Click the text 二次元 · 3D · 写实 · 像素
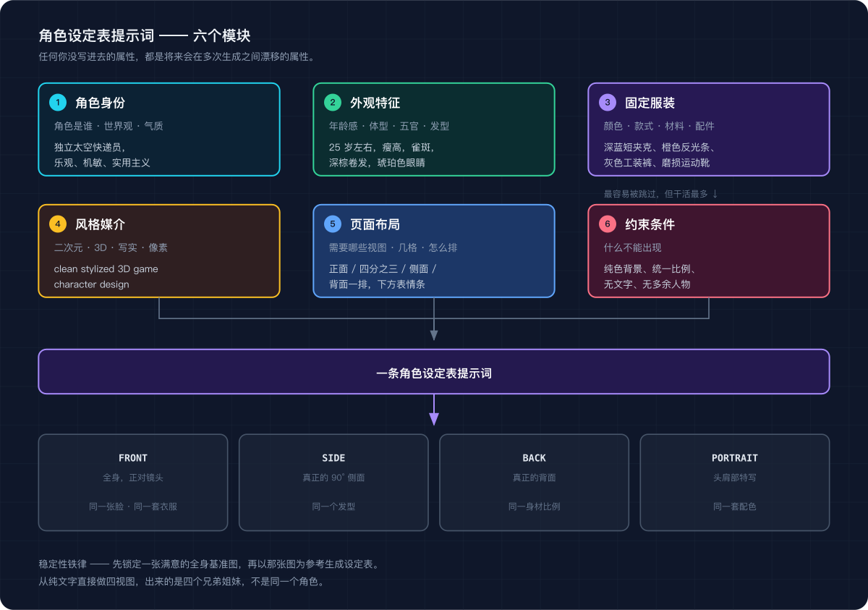This screenshot has width=868, height=610. (x=111, y=247)
